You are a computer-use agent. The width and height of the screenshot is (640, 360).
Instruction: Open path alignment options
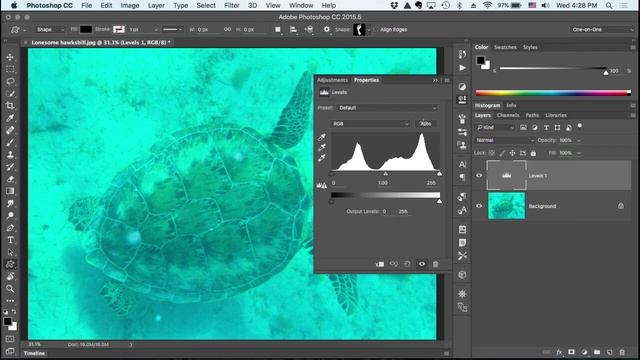click(x=293, y=29)
